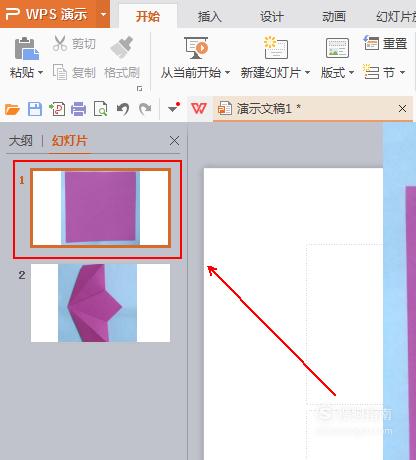Image resolution: width=416 pixels, height=460 pixels.
Task: Expand the 从当前开始 dropdown arrow
Action: point(228,72)
